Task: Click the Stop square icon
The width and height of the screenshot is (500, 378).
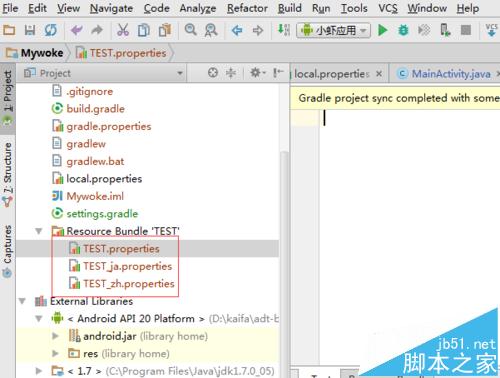Action: (466, 30)
